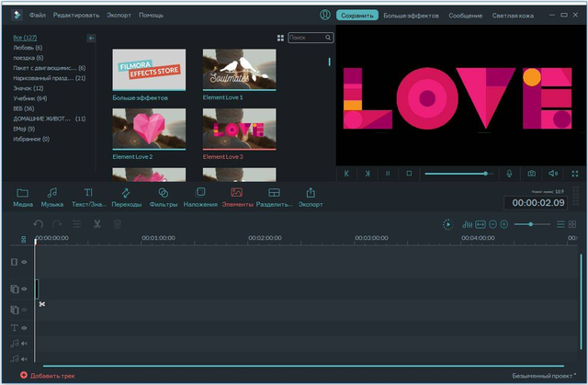Collapse the category list with the arrow button

(91, 38)
